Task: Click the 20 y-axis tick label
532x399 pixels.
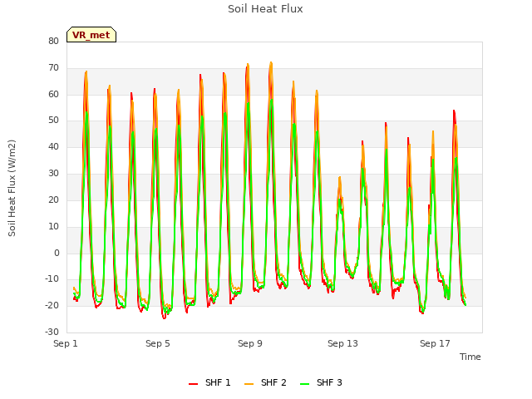Action: coord(53,199)
